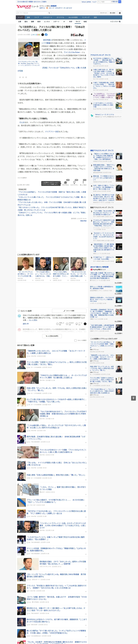Select the エキスパート navigation tab
This screenshot has height=644, width=138.
[x=48, y=17]
